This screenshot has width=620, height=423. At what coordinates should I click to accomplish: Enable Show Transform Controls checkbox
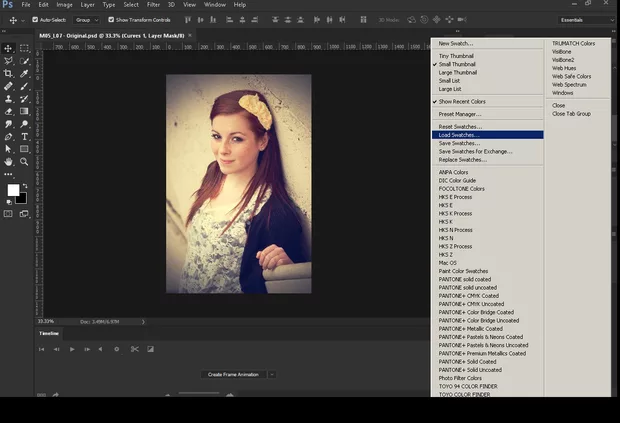coord(111,19)
